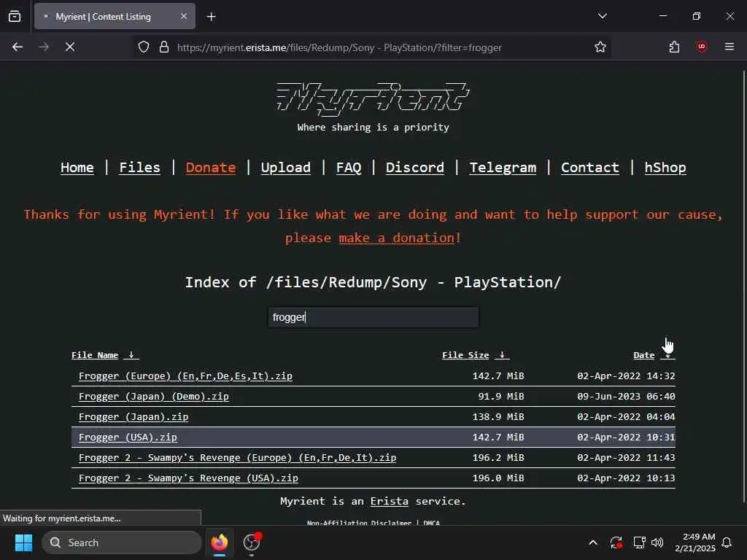Stop loading the page

pyautogui.click(x=70, y=47)
